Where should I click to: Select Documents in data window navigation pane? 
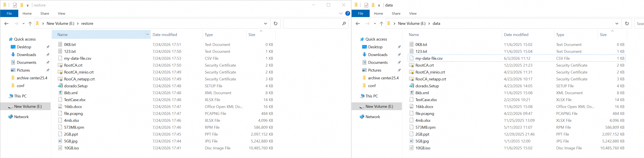click(378, 62)
